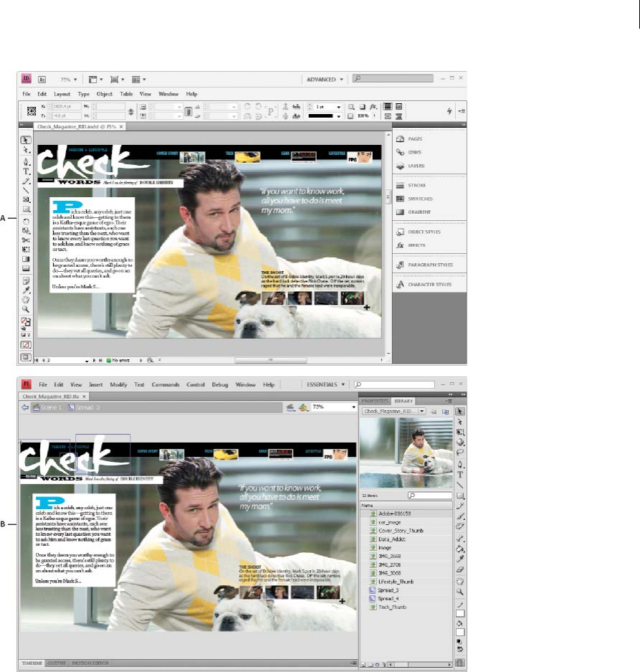Image resolution: width=640 pixels, height=672 pixels.
Task: Open the Stroke panel
Action: 411,186
